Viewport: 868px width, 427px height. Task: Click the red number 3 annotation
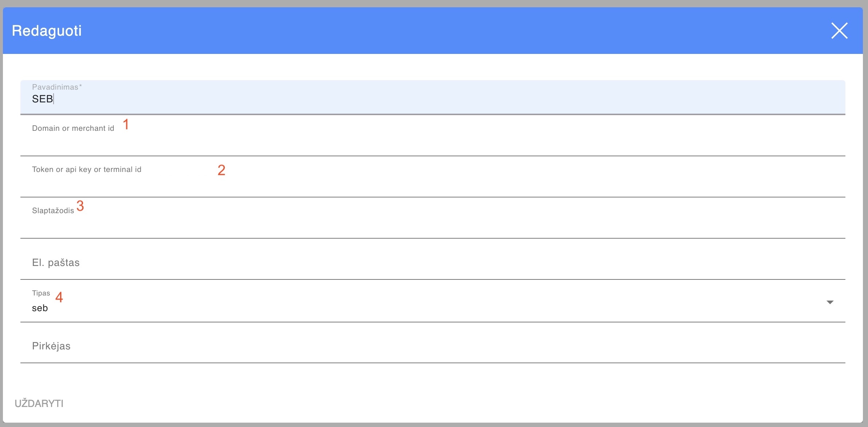point(80,206)
